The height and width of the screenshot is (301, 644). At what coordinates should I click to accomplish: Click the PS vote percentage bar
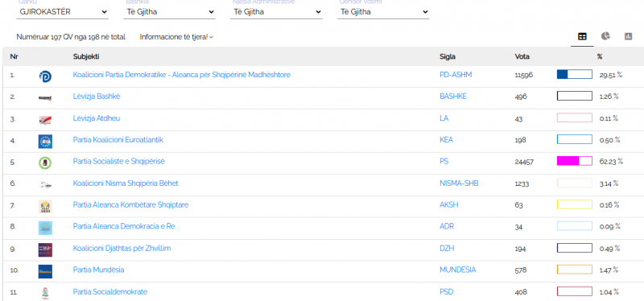coord(575,161)
